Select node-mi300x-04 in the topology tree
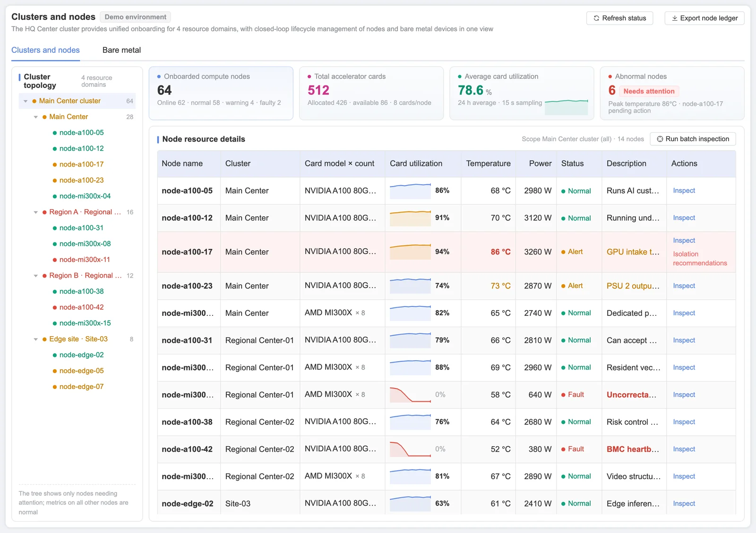 click(85, 196)
